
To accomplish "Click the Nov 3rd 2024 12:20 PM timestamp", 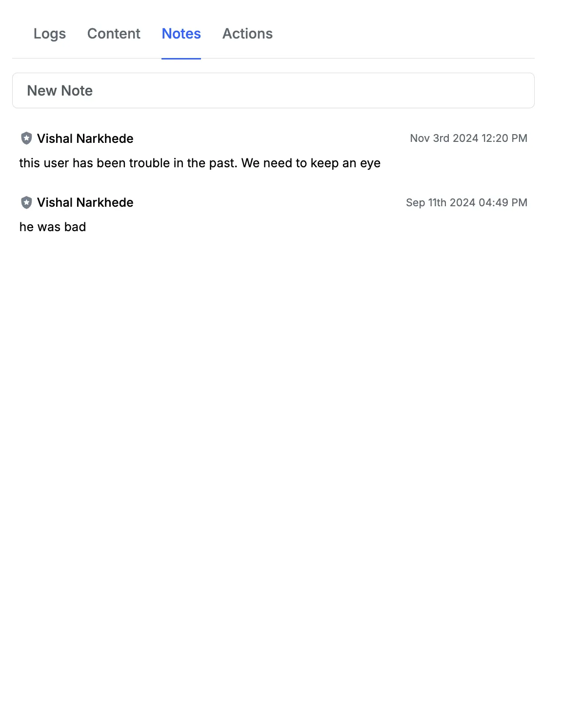I will tap(468, 138).
